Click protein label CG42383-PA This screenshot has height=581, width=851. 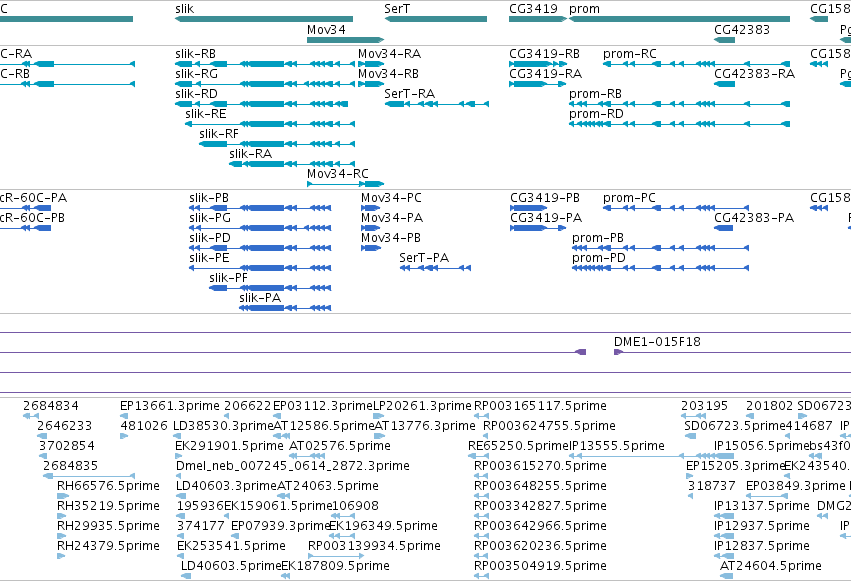tap(754, 218)
